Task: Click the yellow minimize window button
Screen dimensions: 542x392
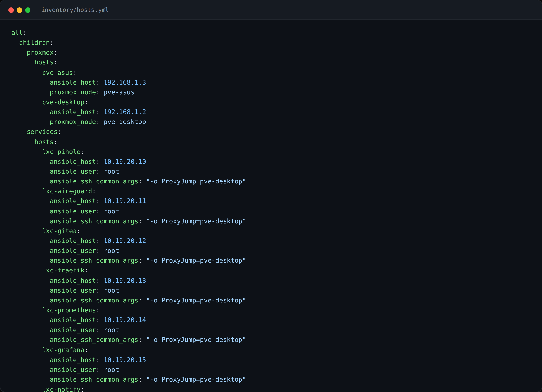Action: [x=19, y=10]
